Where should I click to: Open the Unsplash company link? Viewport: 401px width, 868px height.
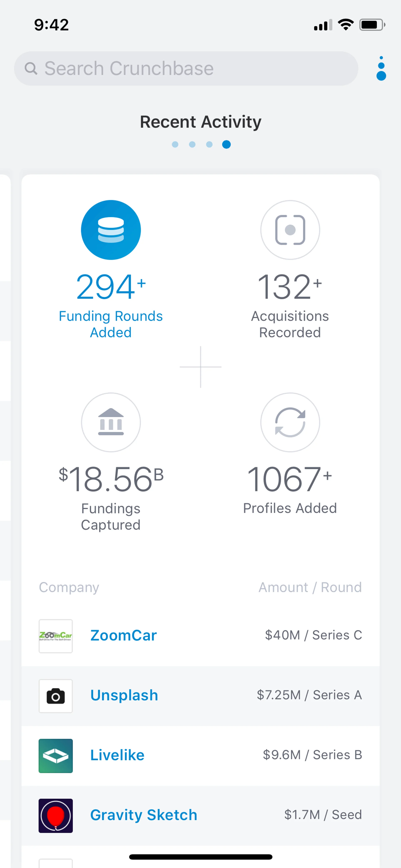pyautogui.click(x=124, y=695)
